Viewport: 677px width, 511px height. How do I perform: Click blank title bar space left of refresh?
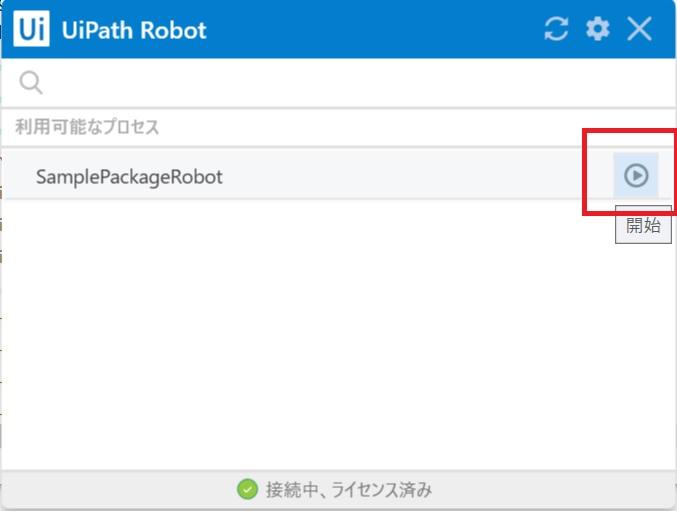click(380, 29)
